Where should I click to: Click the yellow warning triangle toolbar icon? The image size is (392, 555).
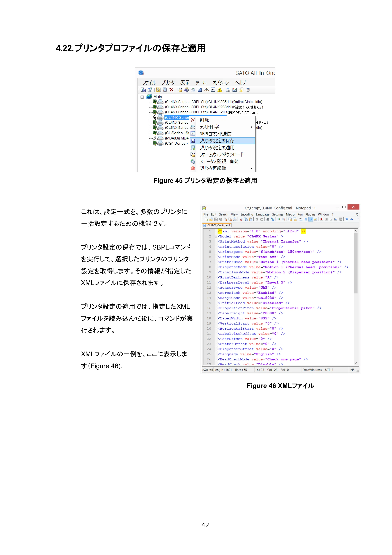[x=220, y=90]
